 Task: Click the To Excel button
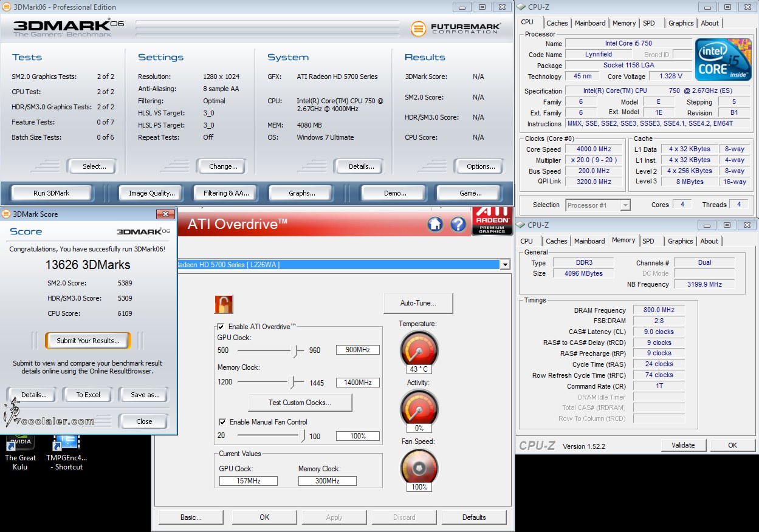coord(88,395)
